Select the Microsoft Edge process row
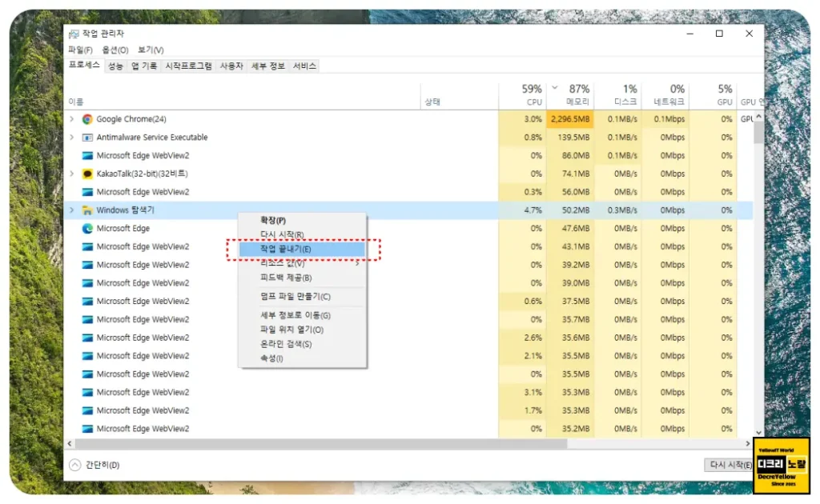Image resolution: width=820 pixels, height=504 pixels. tap(409, 228)
